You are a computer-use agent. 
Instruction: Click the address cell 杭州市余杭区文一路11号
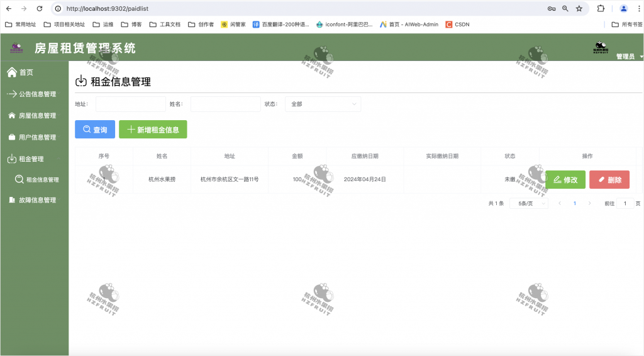click(230, 179)
